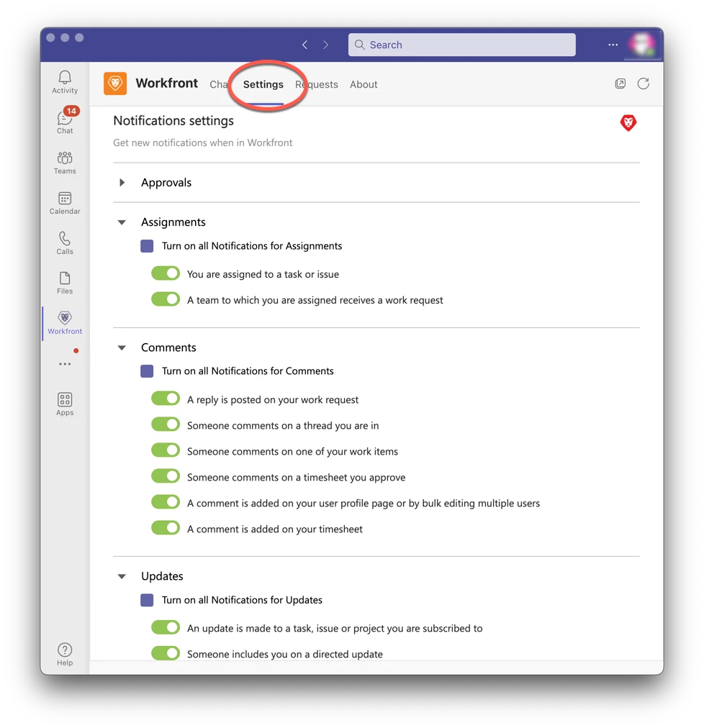The image size is (704, 728).
Task: Open the profile avatar menu
Action: point(641,45)
